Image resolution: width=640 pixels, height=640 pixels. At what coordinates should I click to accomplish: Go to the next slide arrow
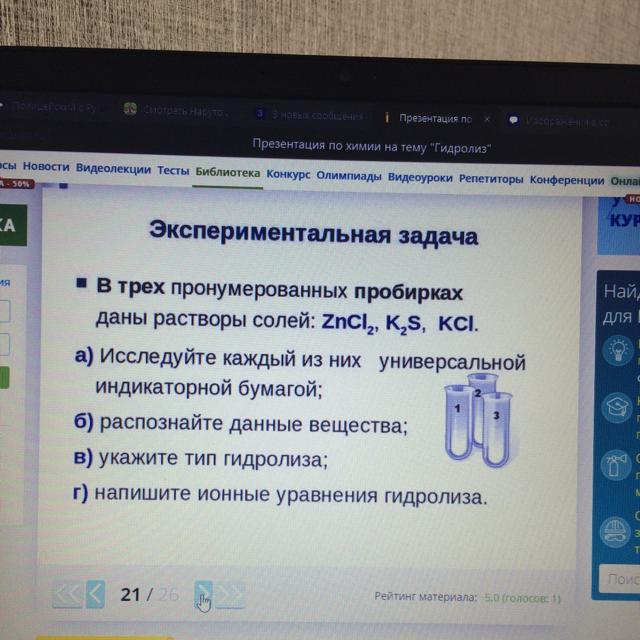coord(203,593)
